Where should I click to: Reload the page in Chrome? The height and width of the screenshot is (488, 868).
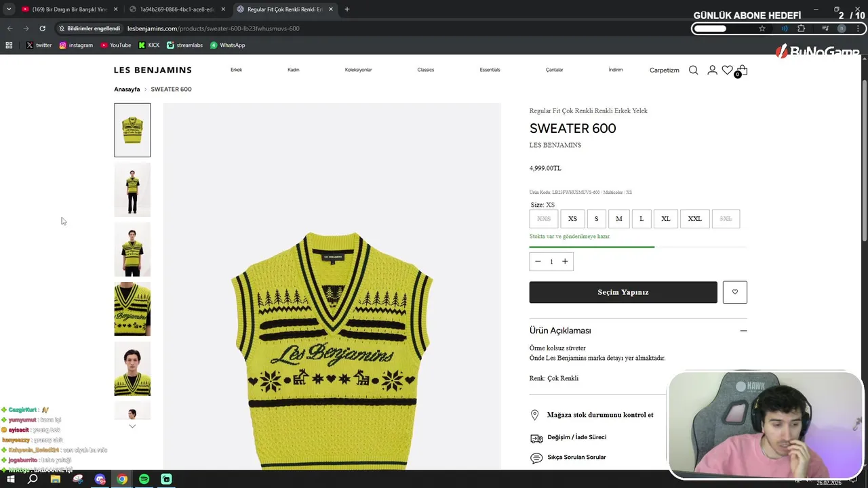(42, 28)
